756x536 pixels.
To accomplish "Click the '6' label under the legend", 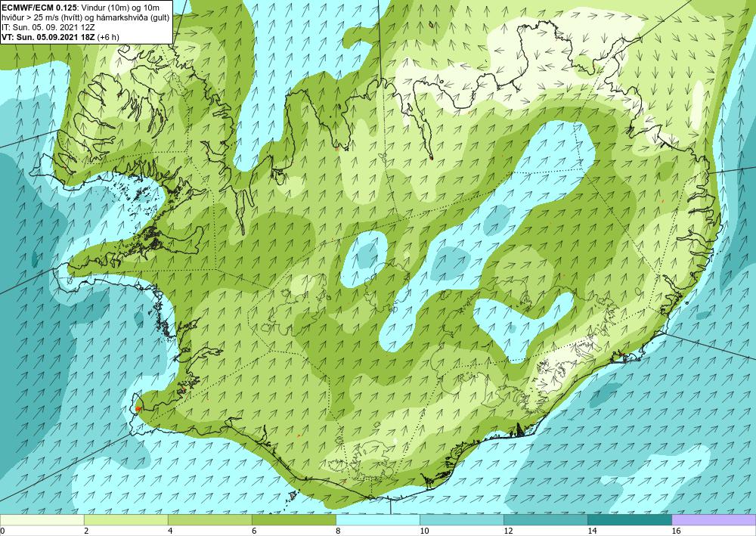I will click(x=254, y=531).
